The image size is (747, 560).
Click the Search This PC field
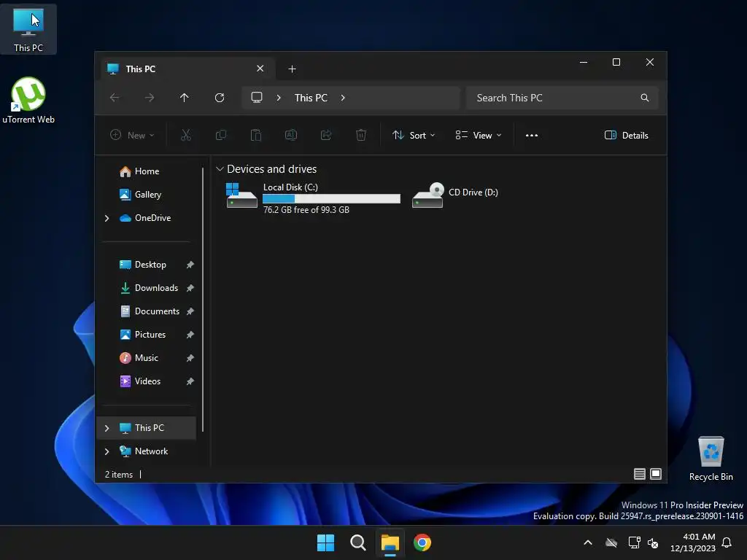click(562, 98)
